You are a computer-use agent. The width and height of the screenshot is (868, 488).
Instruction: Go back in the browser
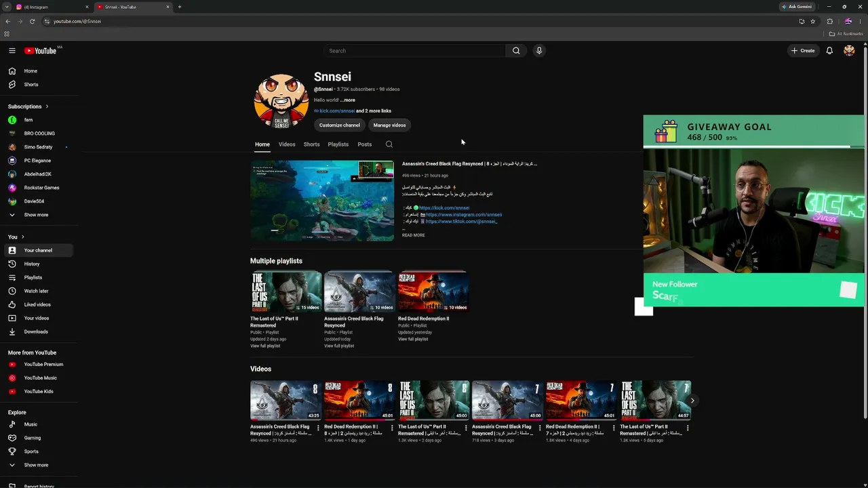8,21
